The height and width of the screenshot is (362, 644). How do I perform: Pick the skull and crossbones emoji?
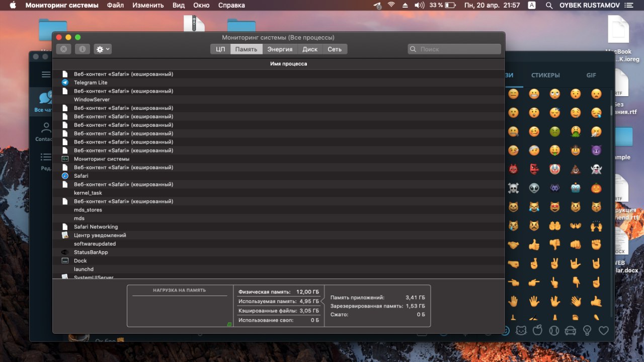(513, 188)
